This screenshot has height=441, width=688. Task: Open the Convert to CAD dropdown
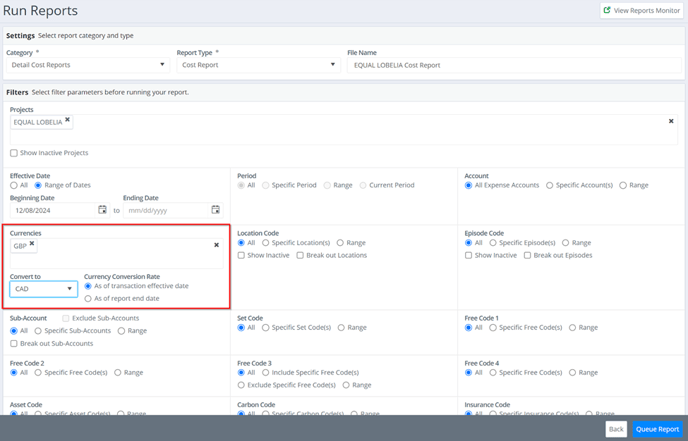[x=43, y=289]
